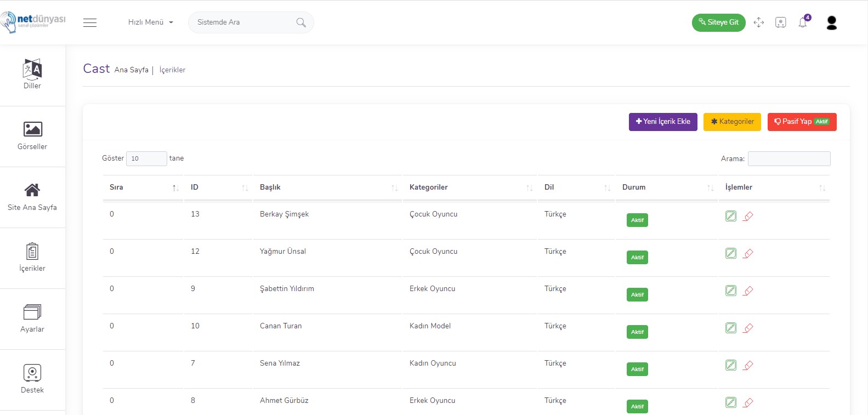Open the Kategoriler button
868x415 pixels.
tap(732, 122)
